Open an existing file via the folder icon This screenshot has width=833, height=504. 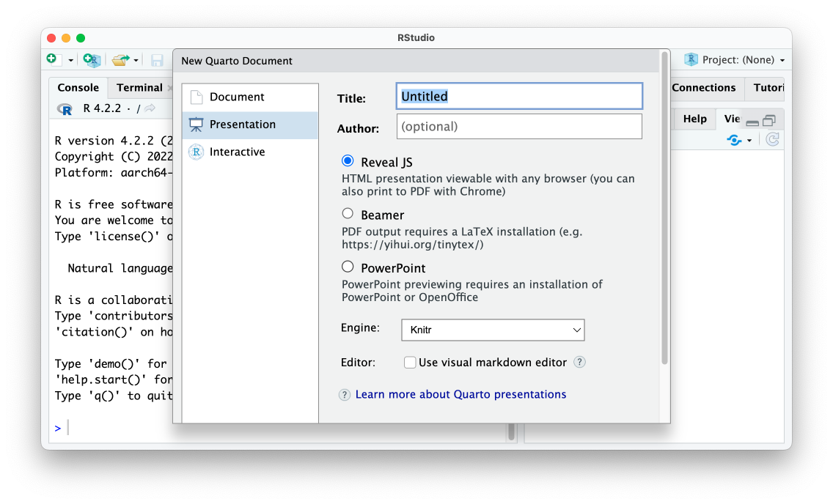120,59
